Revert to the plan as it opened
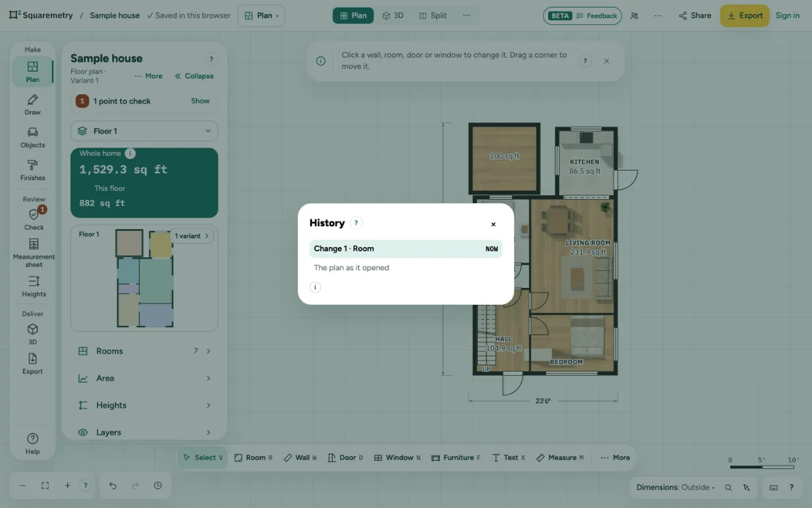The height and width of the screenshot is (508, 812). [x=406, y=268]
